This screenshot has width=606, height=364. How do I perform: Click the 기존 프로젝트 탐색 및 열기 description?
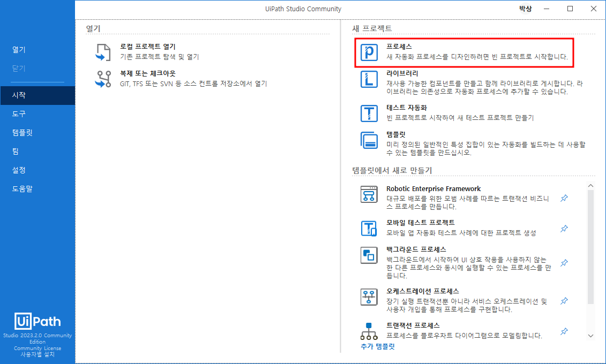point(159,56)
